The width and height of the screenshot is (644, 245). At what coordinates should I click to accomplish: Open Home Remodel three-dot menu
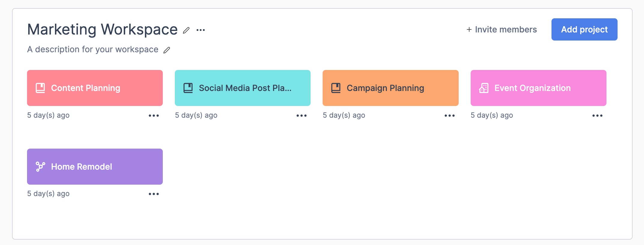pyautogui.click(x=154, y=194)
